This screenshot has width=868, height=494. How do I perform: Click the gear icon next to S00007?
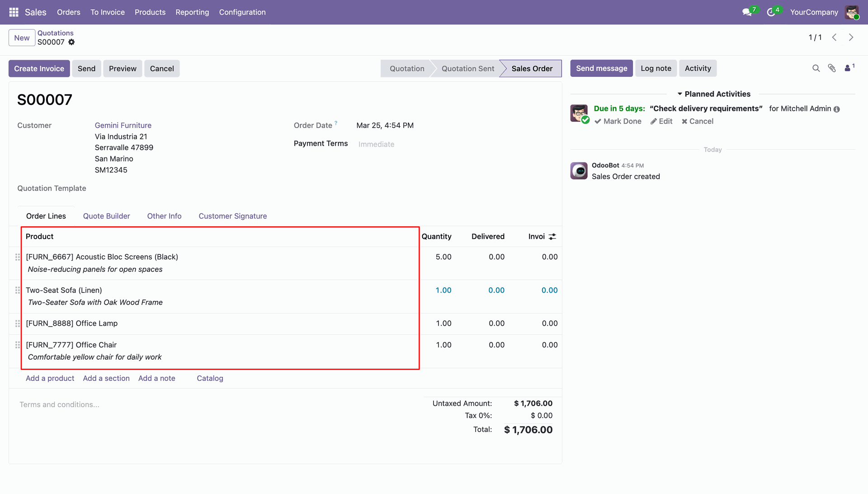click(71, 42)
